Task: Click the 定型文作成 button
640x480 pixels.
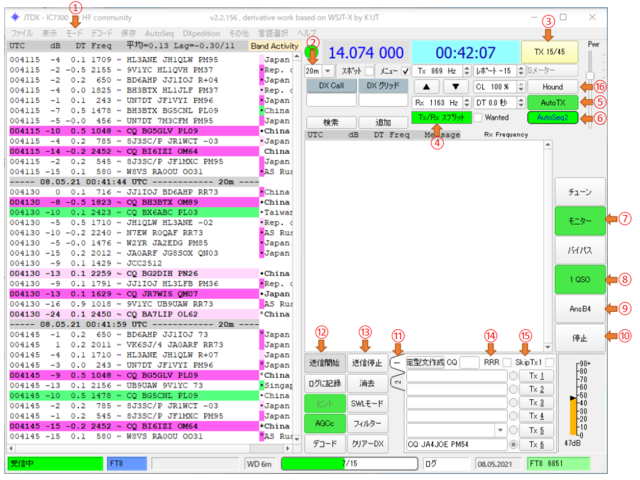Action: tap(425, 362)
